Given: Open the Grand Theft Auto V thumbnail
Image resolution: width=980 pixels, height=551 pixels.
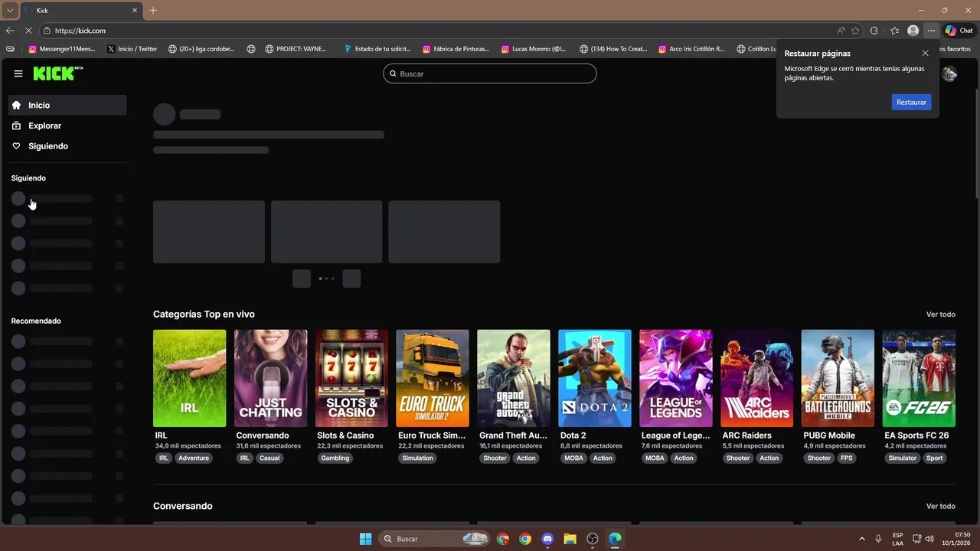Looking at the screenshot, I should click(x=514, y=378).
